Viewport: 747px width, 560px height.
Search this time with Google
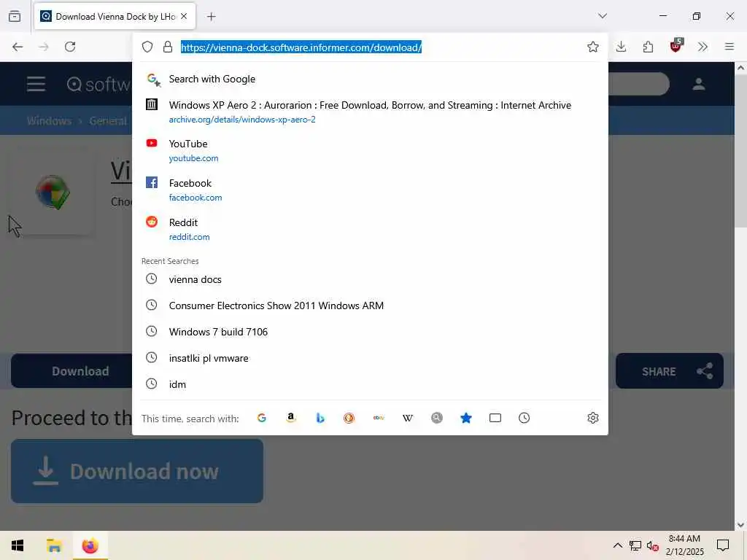[262, 418]
